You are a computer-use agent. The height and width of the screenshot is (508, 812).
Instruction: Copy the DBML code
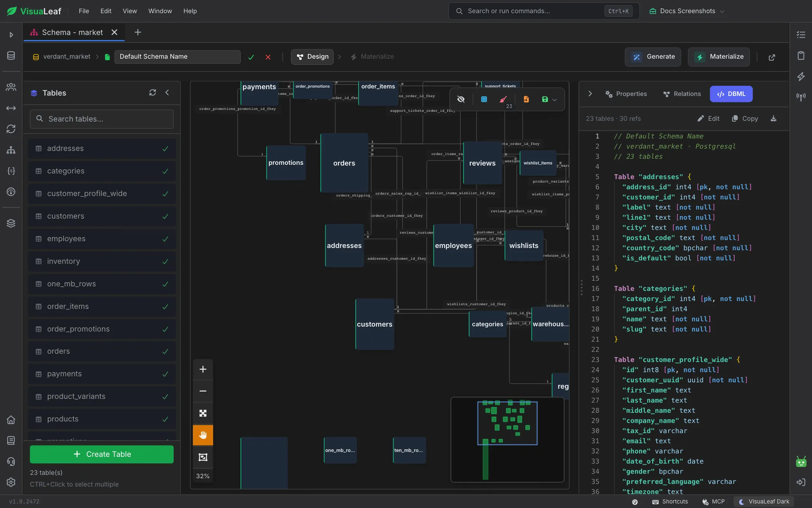[x=745, y=119]
